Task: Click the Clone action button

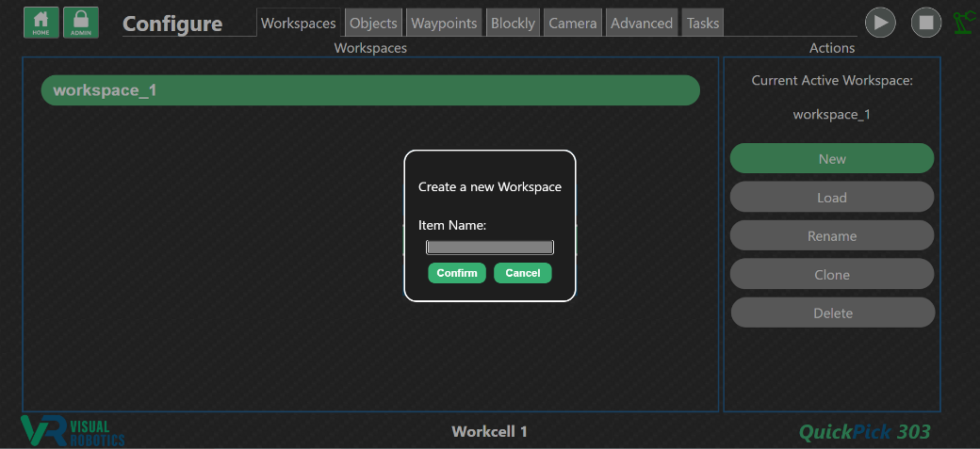Action: (x=832, y=274)
